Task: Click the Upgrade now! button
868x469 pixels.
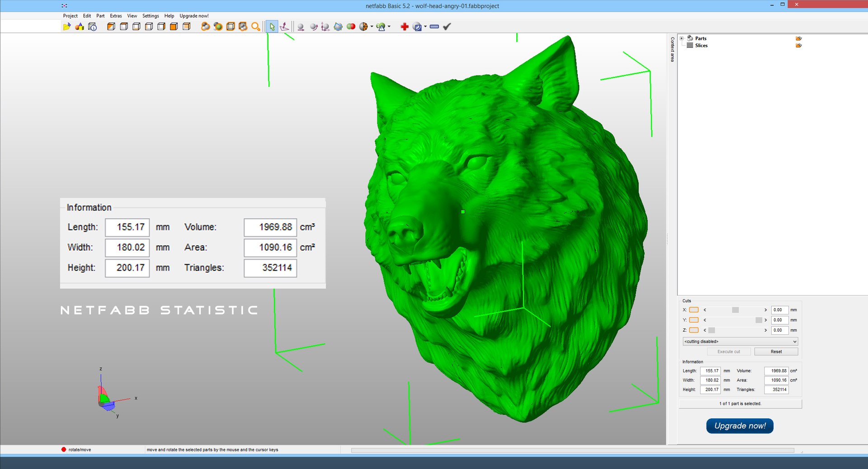Action: click(740, 426)
